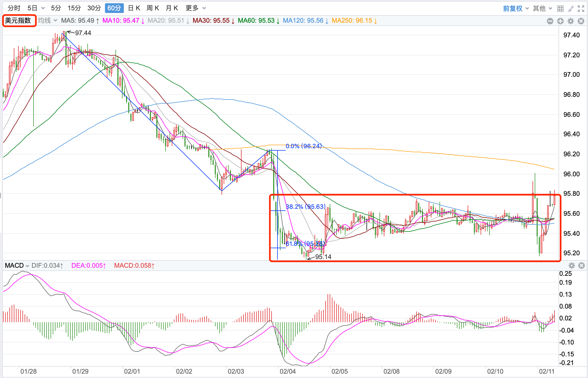Viewport: 588px width, 378px height.
Task: Click the MA20: 95.51 indicator value
Action: 169,21
